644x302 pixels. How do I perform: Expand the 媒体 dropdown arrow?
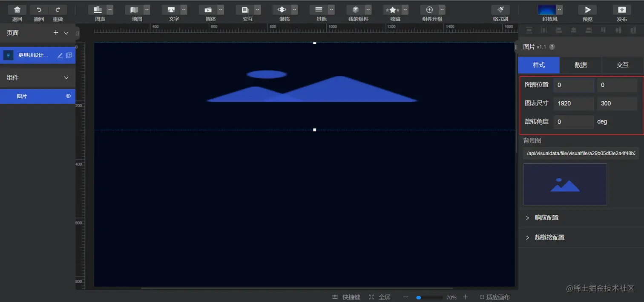(x=221, y=10)
